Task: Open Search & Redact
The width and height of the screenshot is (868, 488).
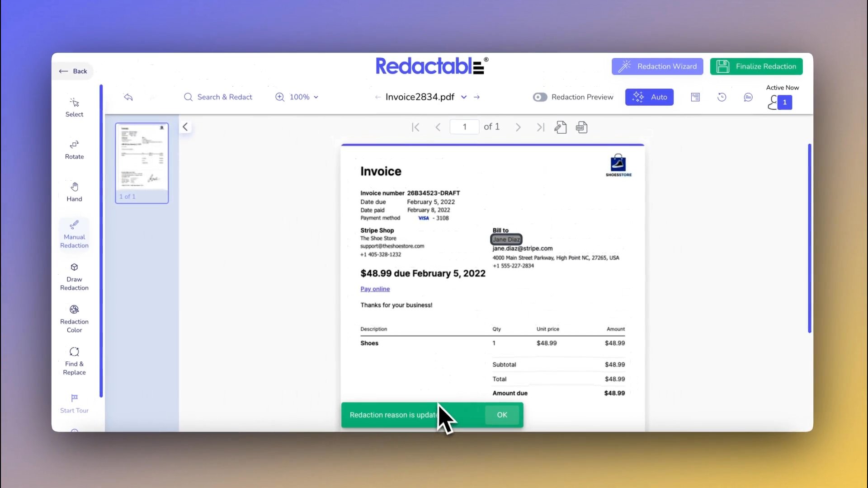Action: tap(218, 97)
